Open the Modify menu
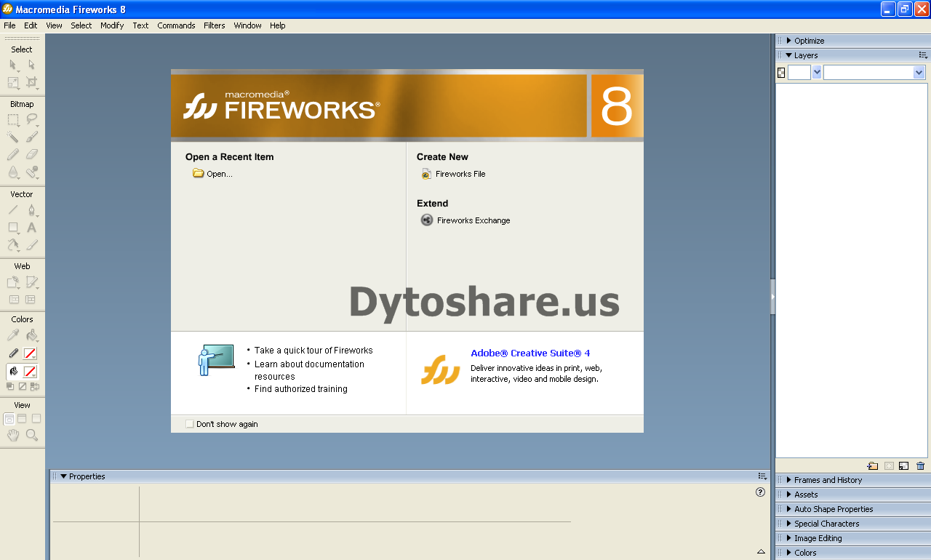The width and height of the screenshot is (931, 560). point(112,25)
